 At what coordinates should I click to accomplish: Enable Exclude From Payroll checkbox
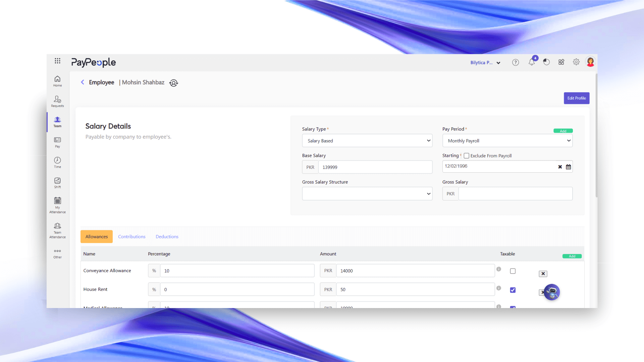466,156
